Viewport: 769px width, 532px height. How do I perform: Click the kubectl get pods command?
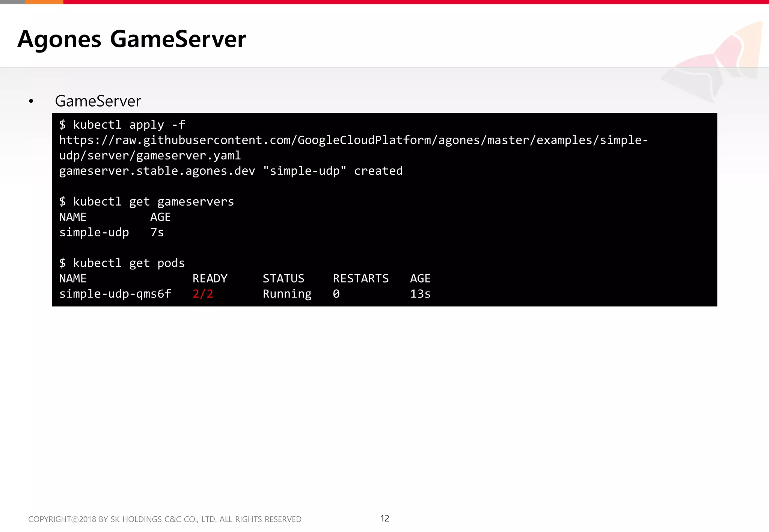[x=122, y=263]
